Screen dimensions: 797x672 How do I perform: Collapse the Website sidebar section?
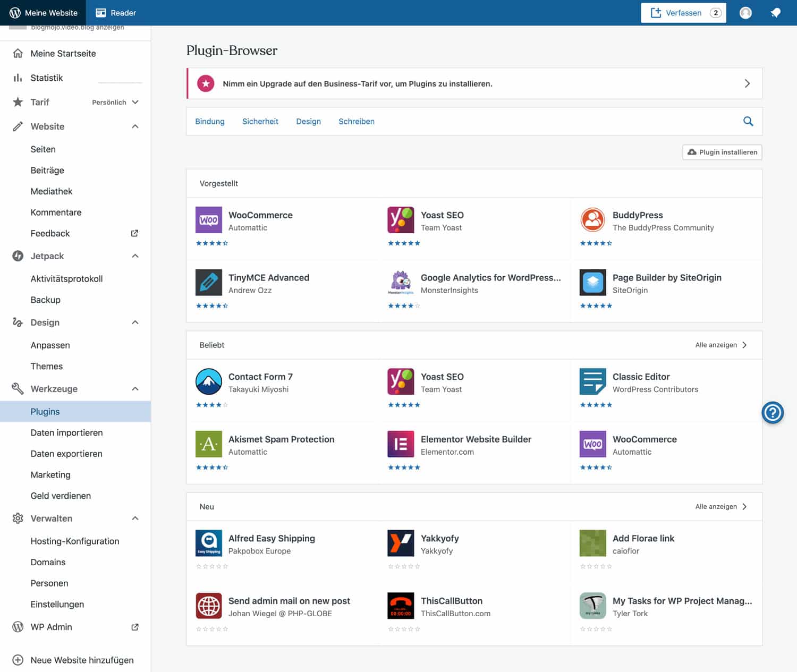coord(135,126)
